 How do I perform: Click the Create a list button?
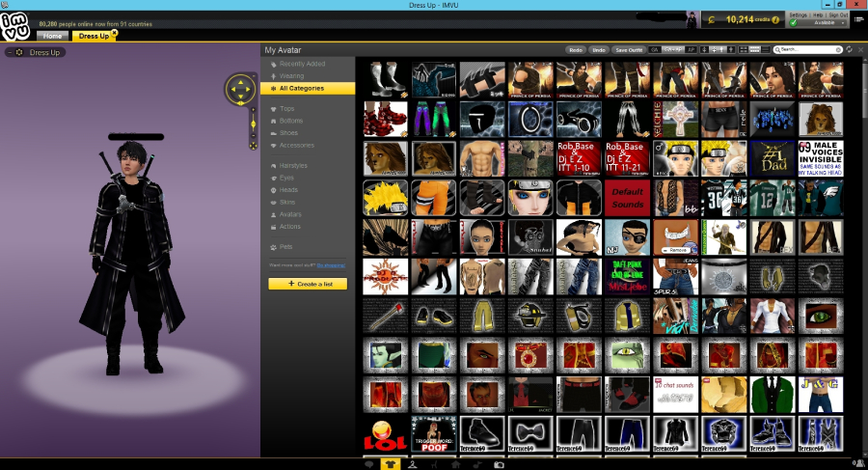click(x=308, y=284)
